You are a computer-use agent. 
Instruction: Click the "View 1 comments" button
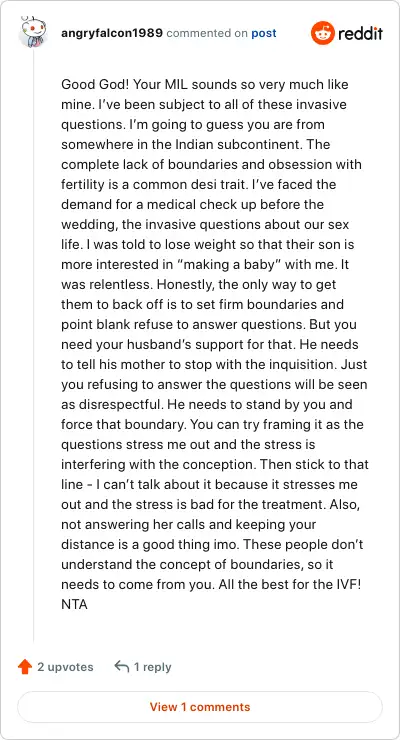click(x=200, y=707)
